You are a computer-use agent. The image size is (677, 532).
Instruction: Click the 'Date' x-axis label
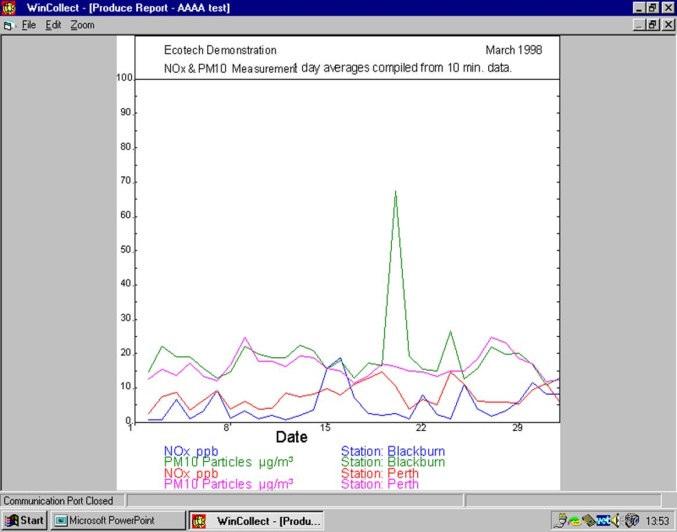(292, 437)
